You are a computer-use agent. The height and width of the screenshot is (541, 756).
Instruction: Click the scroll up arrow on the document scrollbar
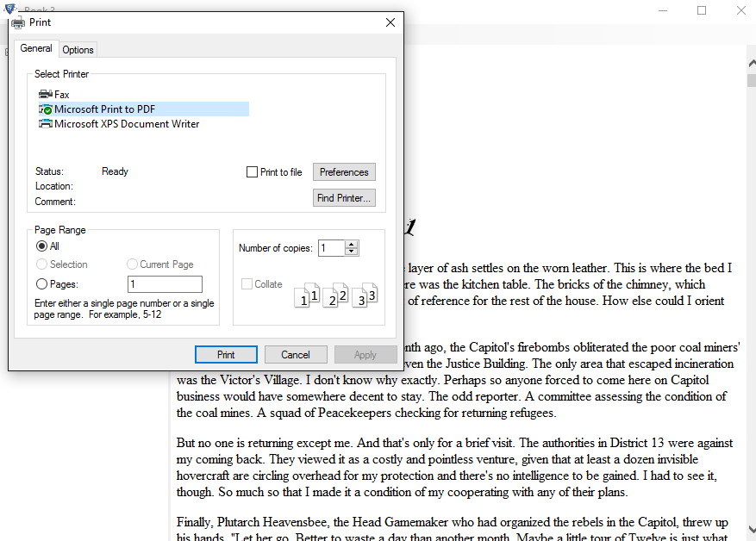749,62
